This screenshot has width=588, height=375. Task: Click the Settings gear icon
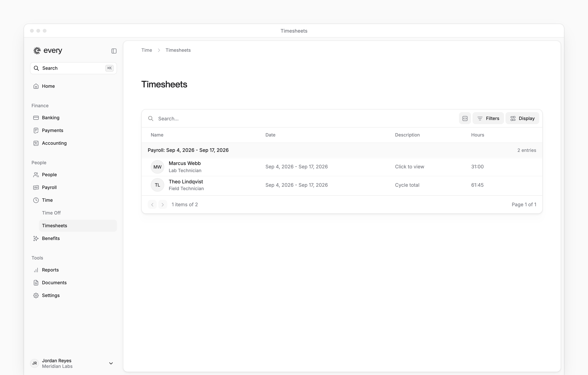point(36,295)
